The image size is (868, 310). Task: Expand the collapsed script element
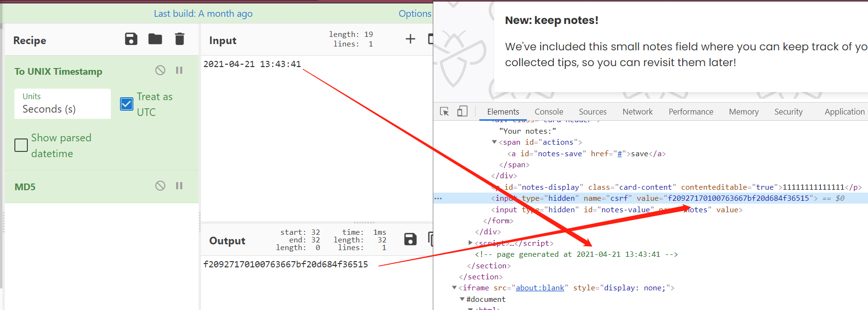coord(471,243)
